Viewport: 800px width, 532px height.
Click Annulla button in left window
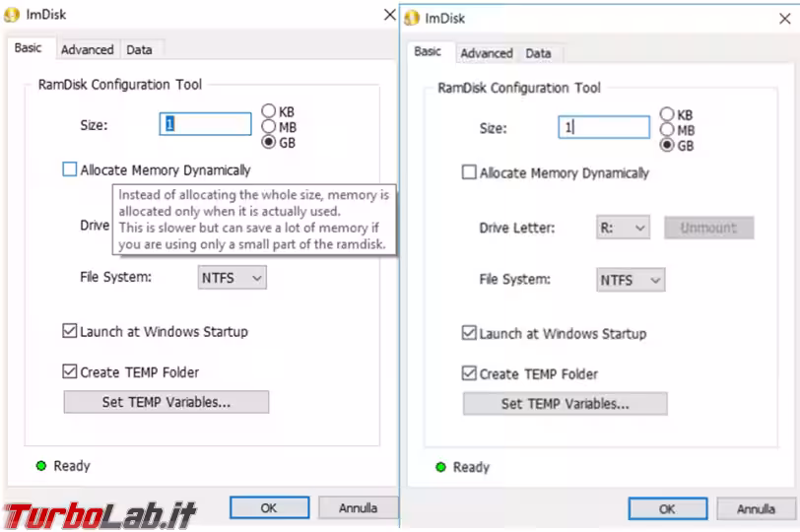coord(359,508)
